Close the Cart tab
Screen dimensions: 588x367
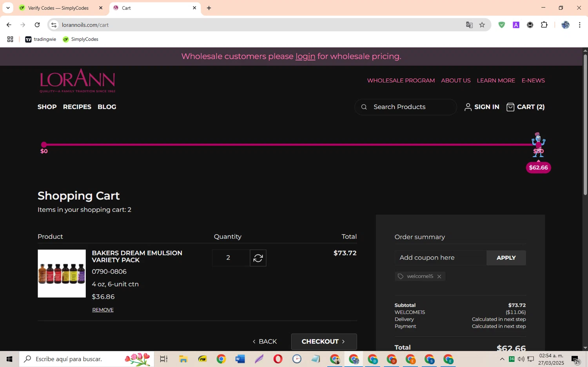[194, 8]
